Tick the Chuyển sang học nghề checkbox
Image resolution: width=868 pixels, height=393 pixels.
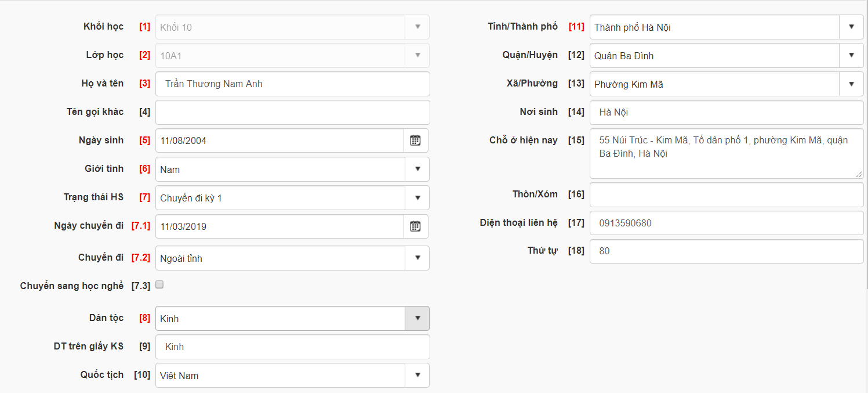[160, 285]
